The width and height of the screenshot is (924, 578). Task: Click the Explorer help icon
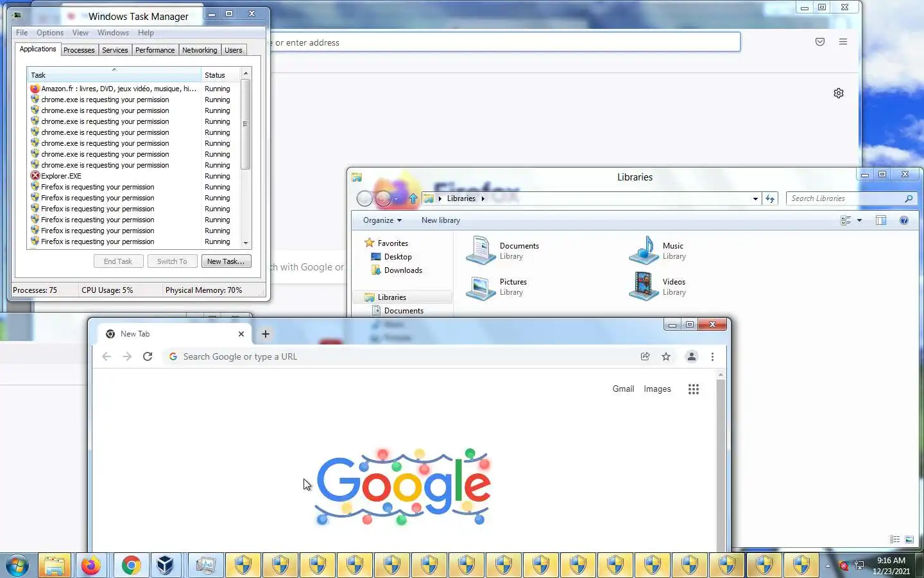click(904, 220)
